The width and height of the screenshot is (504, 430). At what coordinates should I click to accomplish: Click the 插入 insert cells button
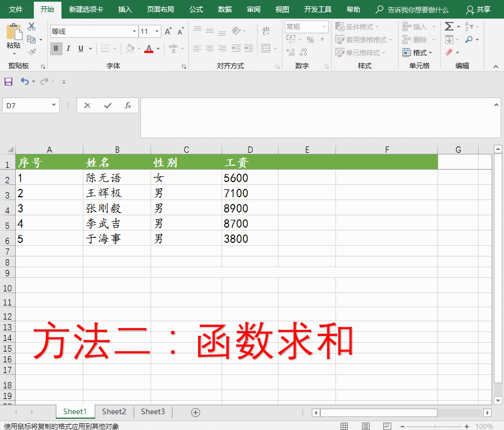(414, 26)
